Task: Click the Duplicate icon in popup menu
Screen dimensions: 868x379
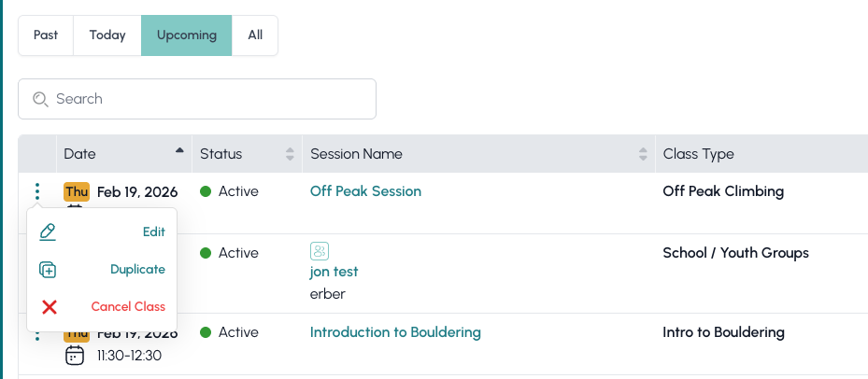Action: [48, 270]
